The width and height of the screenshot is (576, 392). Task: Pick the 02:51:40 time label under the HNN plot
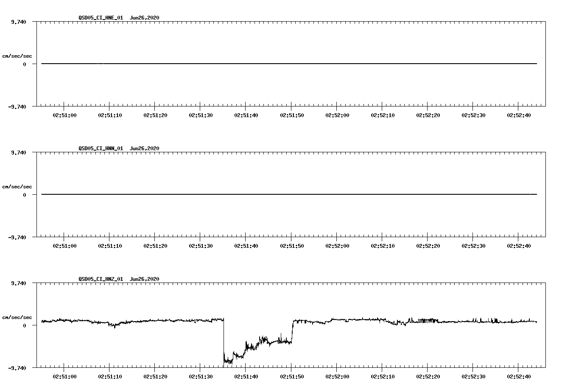click(246, 246)
